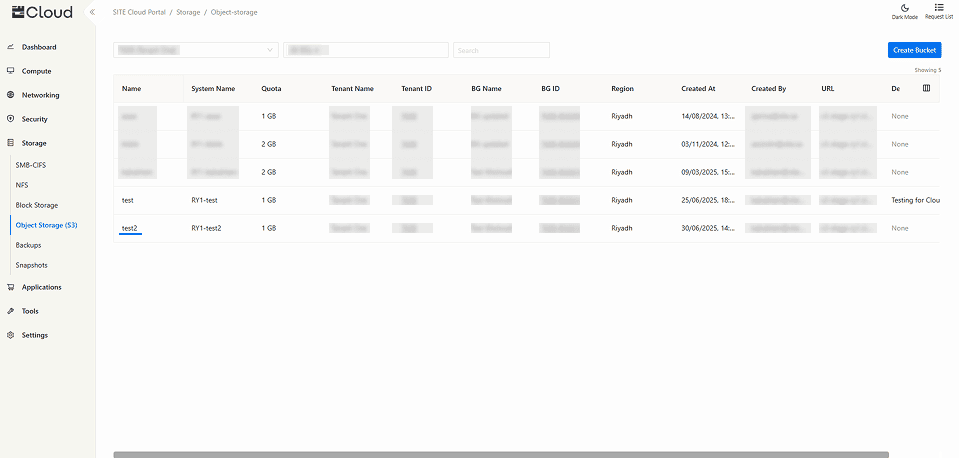The image size is (959, 458).
Task: Click the Tools wrench icon
Action: coord(10,311)
